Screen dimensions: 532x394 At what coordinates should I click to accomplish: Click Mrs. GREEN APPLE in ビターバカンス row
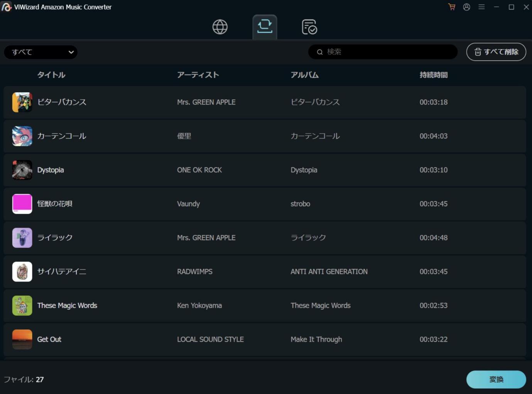206,102
